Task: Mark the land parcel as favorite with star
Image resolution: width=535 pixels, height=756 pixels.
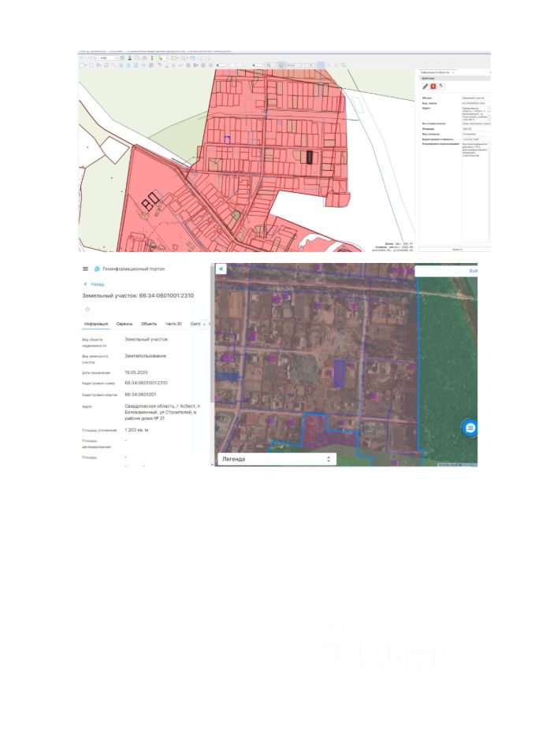Action: (x=87, y=309)
